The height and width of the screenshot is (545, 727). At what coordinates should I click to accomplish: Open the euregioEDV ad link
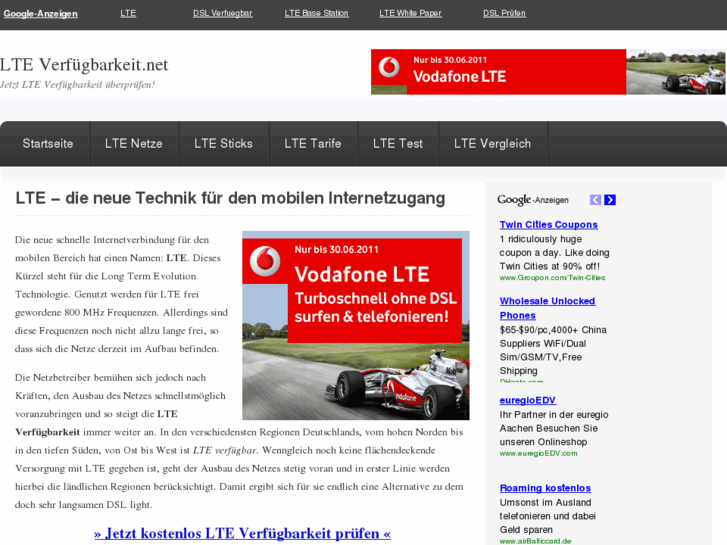pyautogui.click(x=528, y=400)
